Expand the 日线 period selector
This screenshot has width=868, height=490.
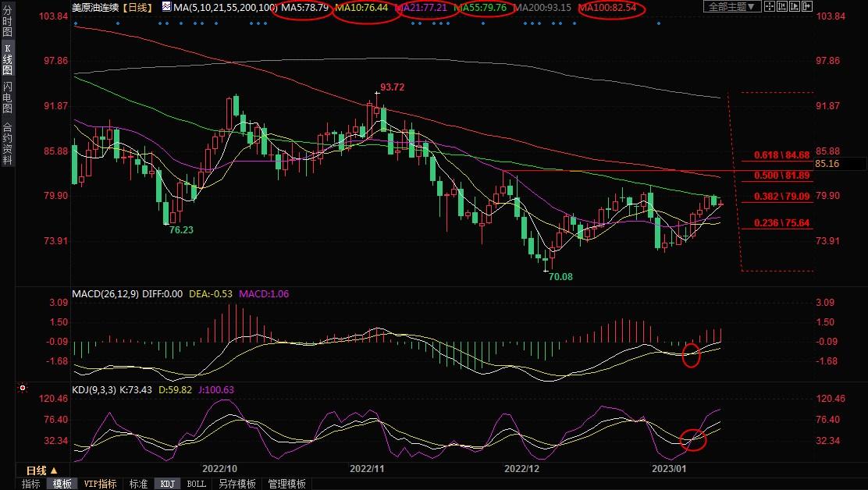(x=41, y=470)
